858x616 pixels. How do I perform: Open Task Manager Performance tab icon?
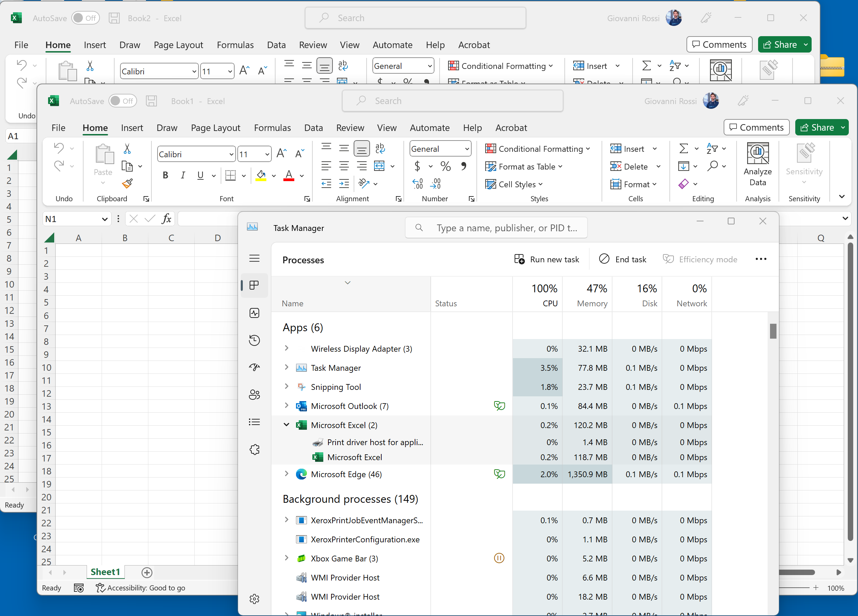tap(254, 313)
